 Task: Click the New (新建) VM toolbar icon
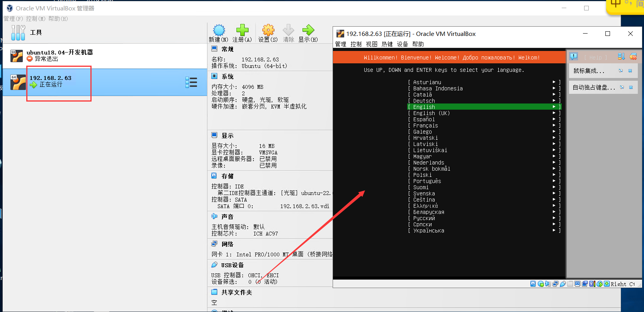click(x=219, y=30)
